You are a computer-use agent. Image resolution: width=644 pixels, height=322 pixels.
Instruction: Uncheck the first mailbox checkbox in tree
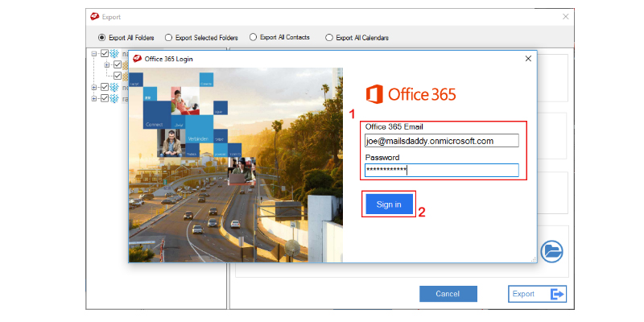pos(105,54)
